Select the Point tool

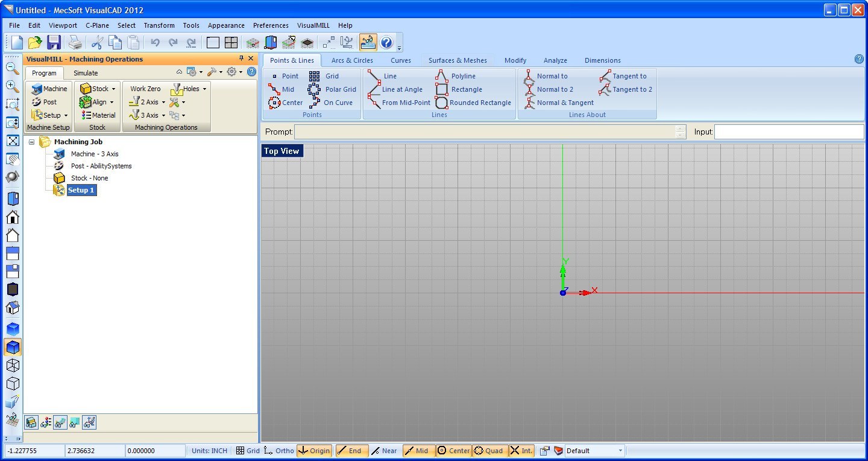point(287,75)
